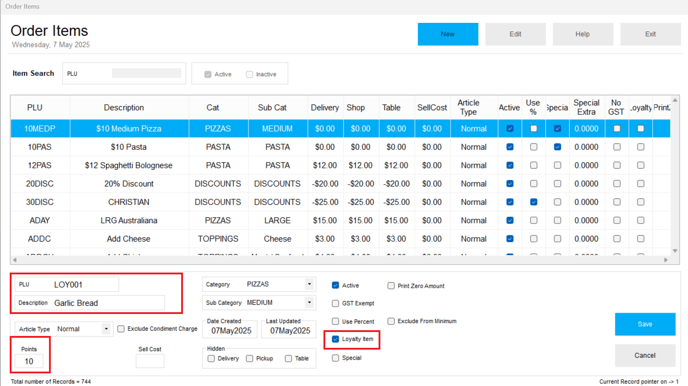Toggle Special checkbox in 10PAS row
This screenshot has width=688, height=386.
557,147
